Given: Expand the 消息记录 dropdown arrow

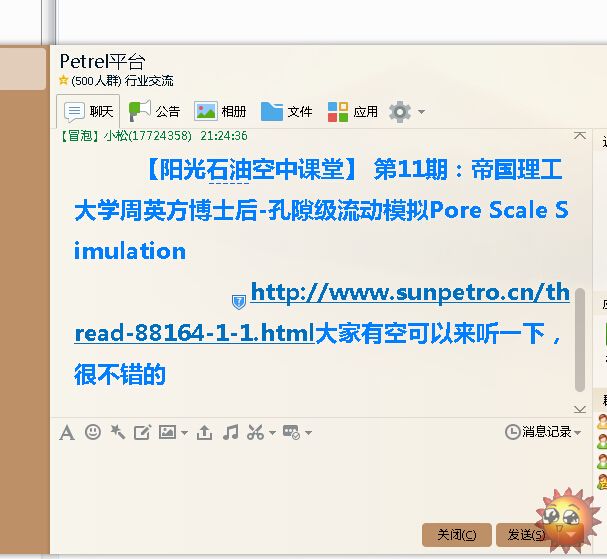Looking at the screenshot, I should pos(578,432).
